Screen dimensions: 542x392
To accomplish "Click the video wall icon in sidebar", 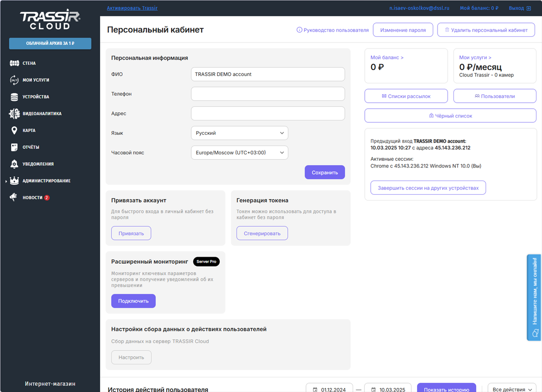I will [x=14, y=63].
